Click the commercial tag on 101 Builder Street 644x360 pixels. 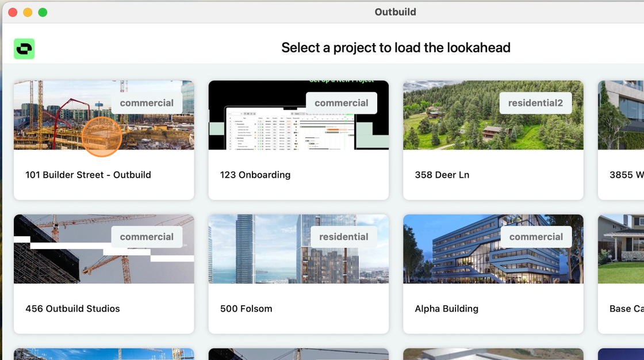tap(147, 103)
